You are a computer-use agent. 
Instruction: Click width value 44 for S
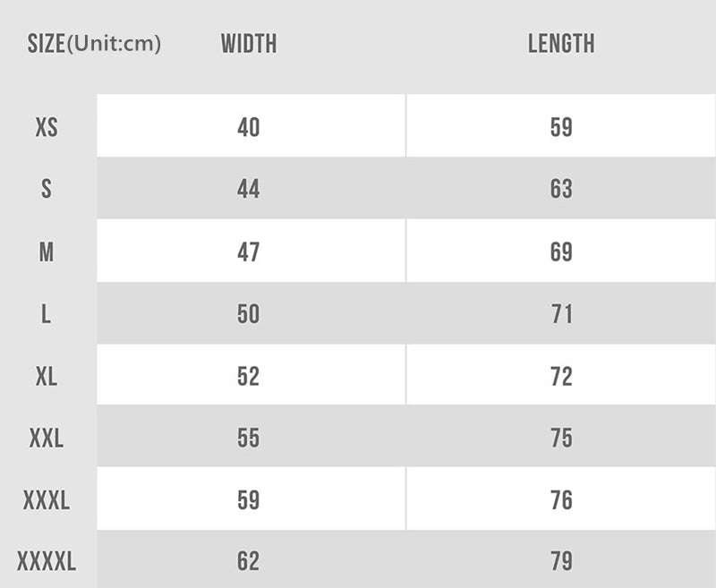(x=249, y=190)
